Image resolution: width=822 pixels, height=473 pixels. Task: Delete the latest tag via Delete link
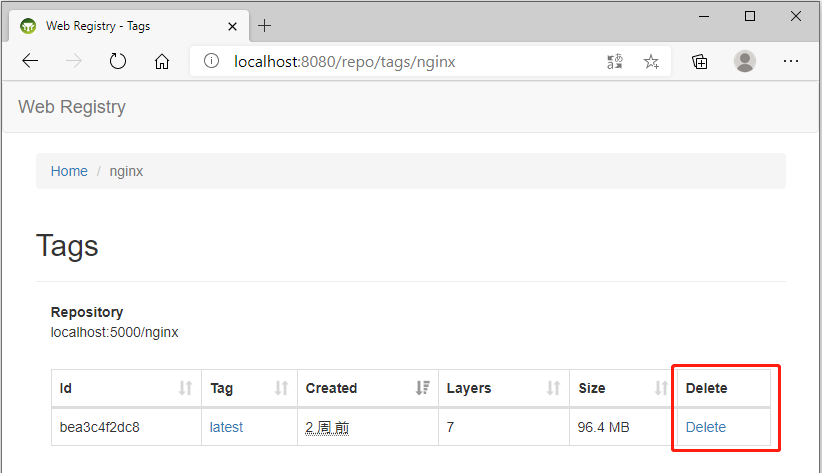pyautogui.click(x=706, y=427)
